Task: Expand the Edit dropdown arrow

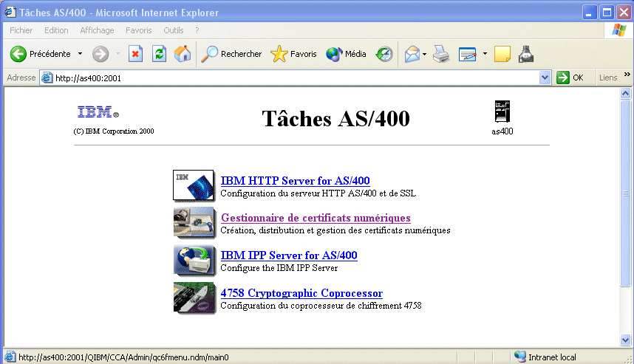Action: (x=485, y=54)
